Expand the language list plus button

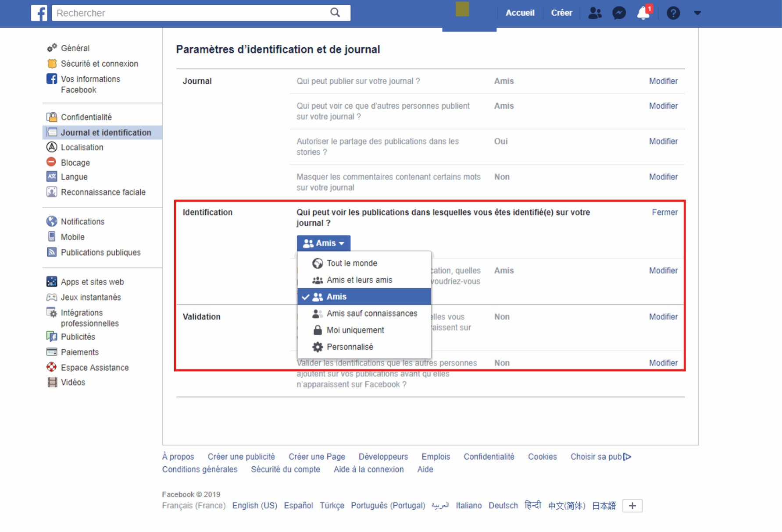(632, 505)
